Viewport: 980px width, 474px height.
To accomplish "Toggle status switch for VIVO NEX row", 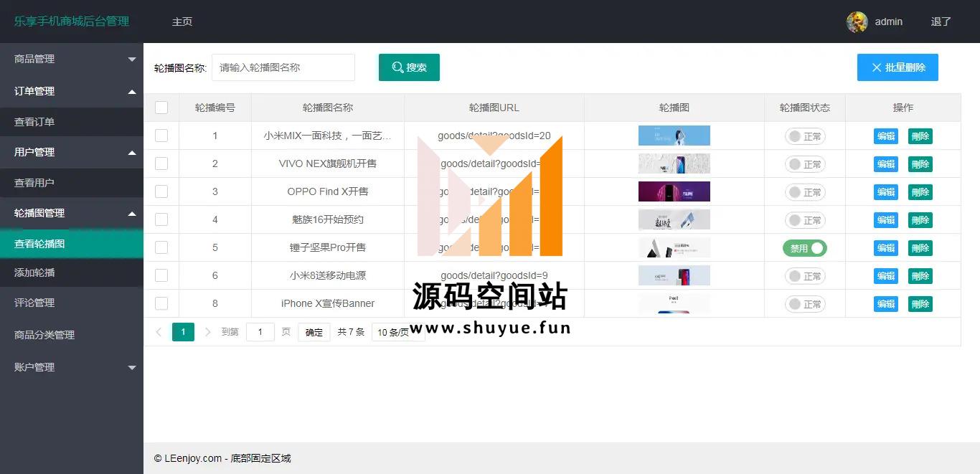I will [x=805, y=164].
